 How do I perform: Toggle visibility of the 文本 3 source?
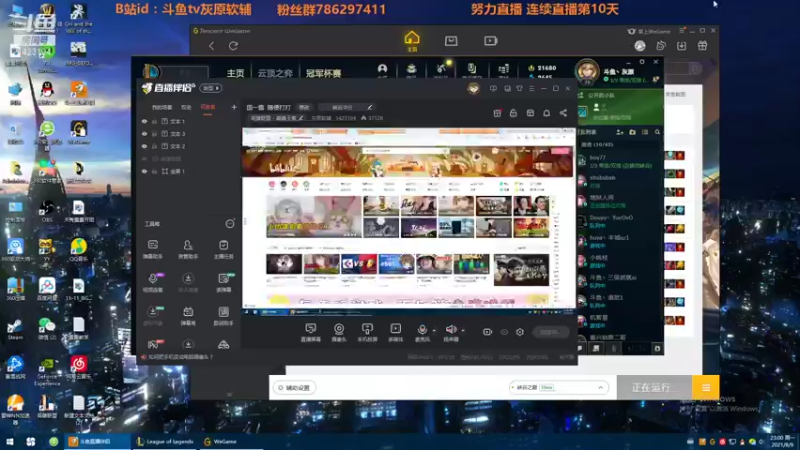point(144,134)
